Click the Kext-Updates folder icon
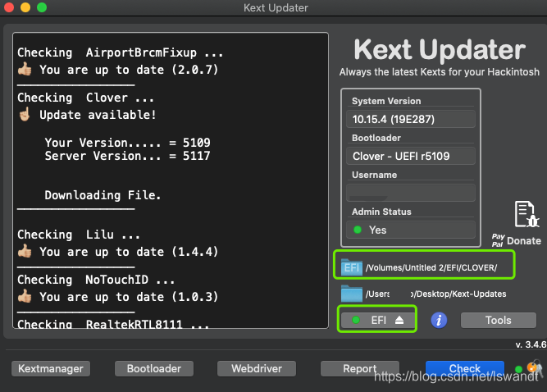547x392 pixels. 352,294
